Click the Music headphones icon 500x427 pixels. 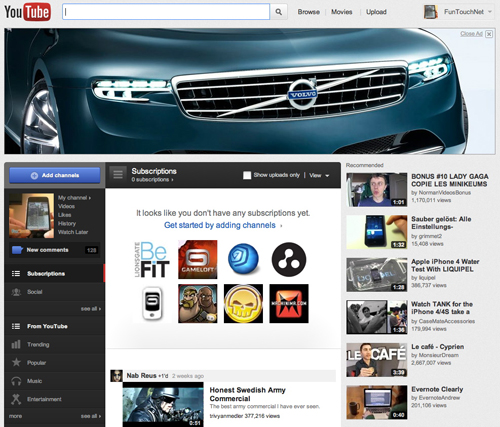(x=16, y=381)
